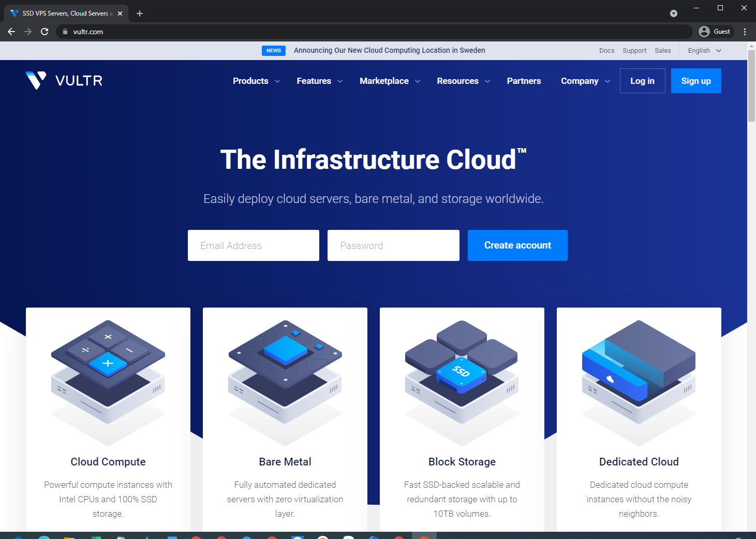Expand the English language selector

704,51
